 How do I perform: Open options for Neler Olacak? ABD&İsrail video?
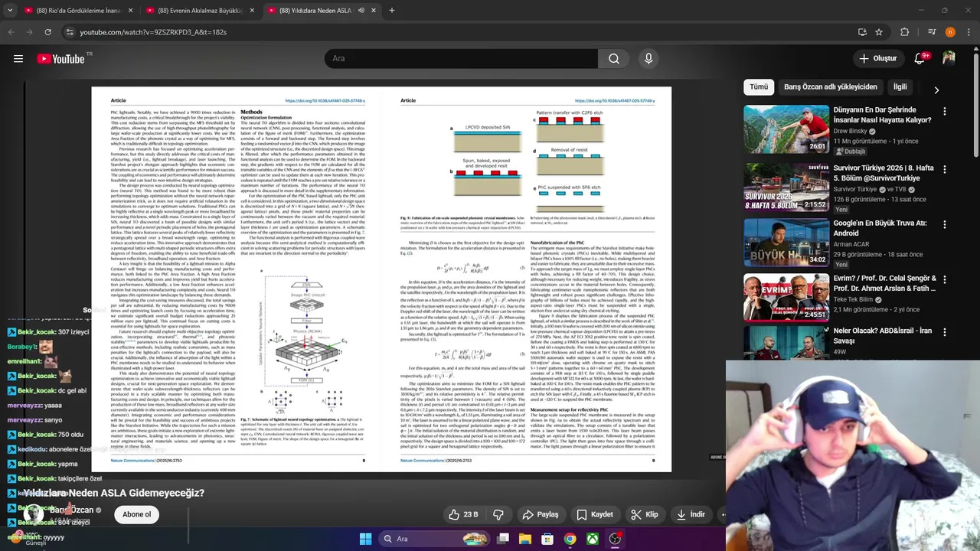pos(945,332)
